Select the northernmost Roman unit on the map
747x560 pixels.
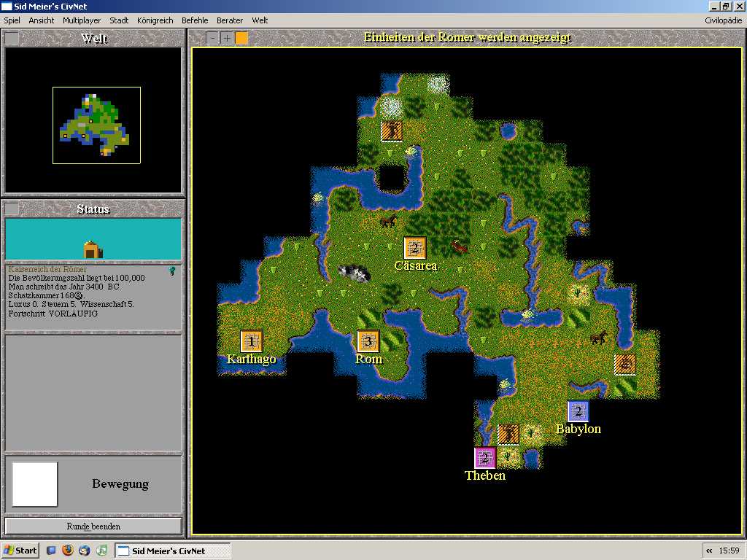[392, 131]
